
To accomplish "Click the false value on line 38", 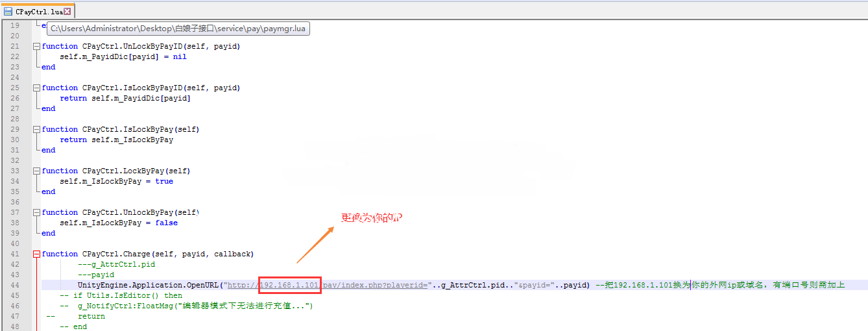I will 166,223.
